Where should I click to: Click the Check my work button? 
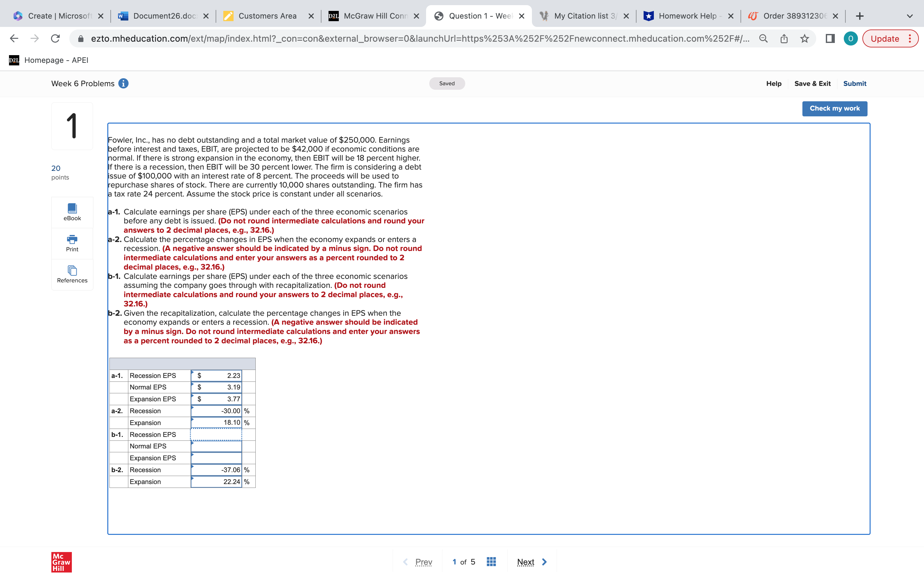[835, 108]
